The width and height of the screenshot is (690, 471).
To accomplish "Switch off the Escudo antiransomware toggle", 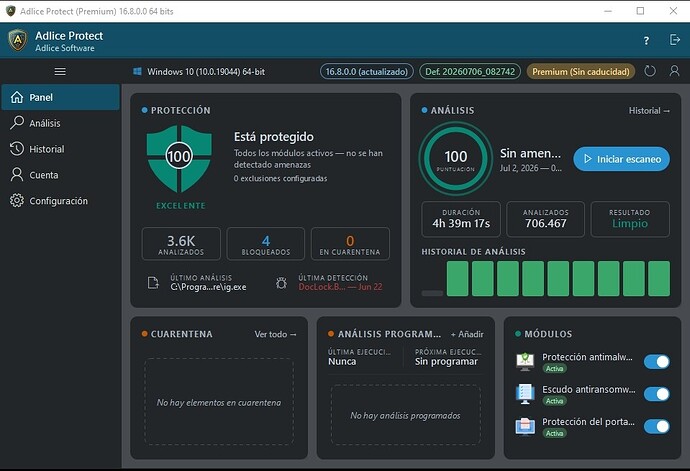I will 657,394.
